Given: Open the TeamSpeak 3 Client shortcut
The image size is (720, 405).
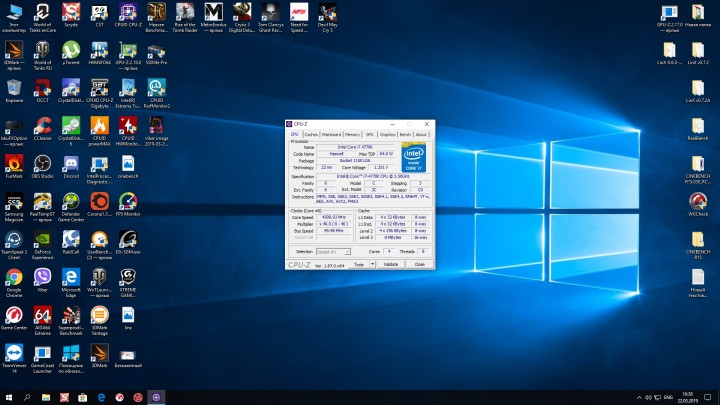Looking at the screenshot, I should coord(14,245).
